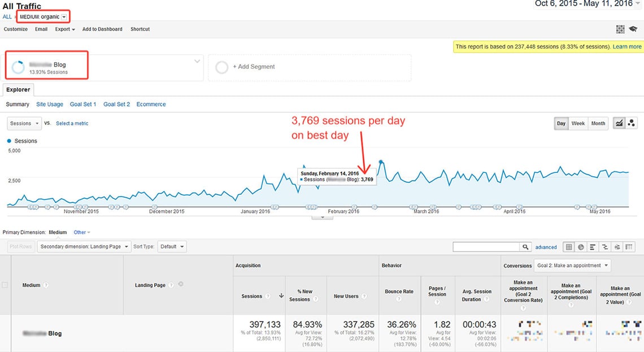Click into the table search field
Viewport: 644px width, 352px height.
[x=486, y=247]
